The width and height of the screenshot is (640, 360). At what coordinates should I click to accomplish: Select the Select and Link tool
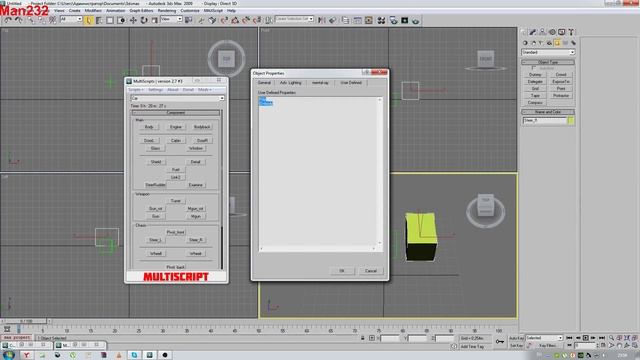[31, 20]
